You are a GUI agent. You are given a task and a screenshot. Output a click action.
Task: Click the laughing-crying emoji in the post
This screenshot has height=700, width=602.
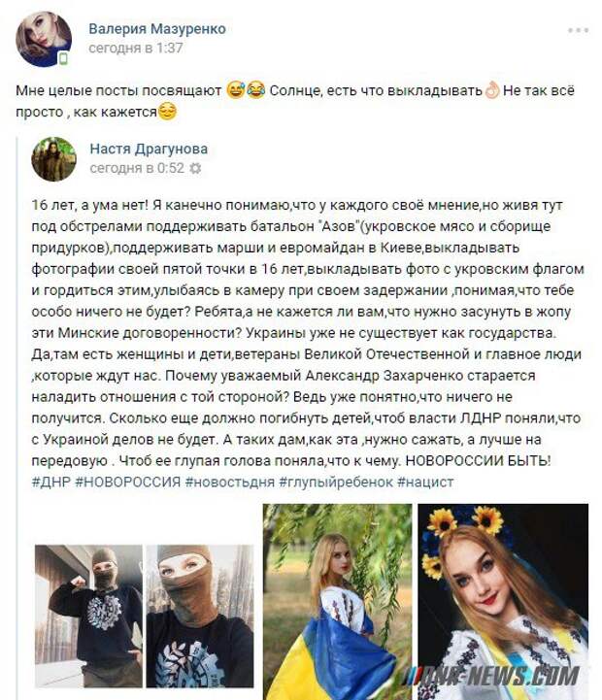coord(256,90)
